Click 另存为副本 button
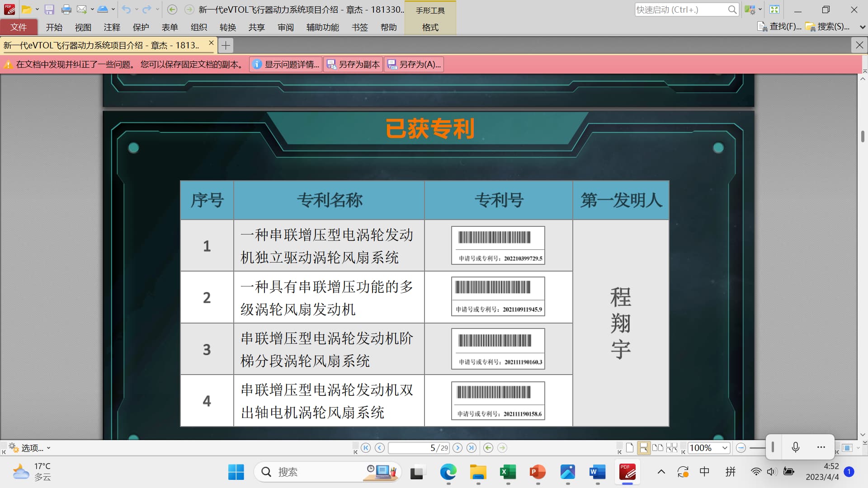The width and height of the screenshot is (868, 488). [354, 64]
